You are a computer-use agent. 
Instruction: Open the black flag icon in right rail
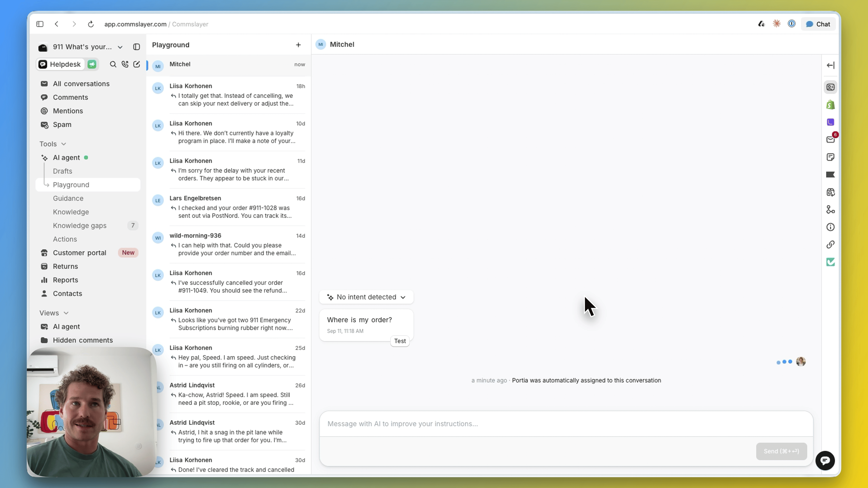831,174
